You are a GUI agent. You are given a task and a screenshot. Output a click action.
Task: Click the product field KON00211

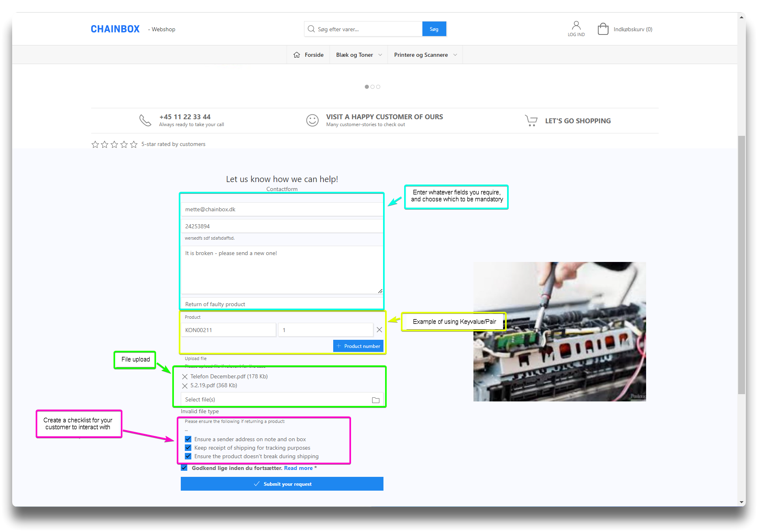click(228, 330)
